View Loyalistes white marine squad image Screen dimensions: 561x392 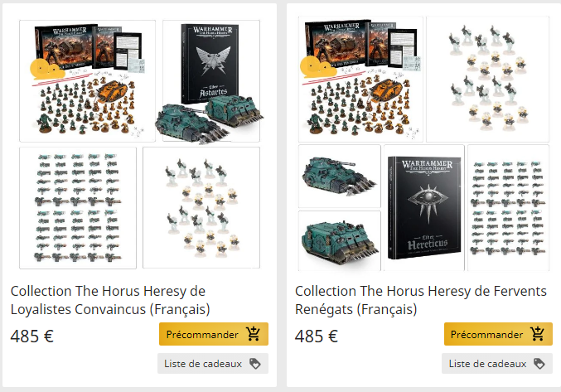pyautogui.click(x=201, y=208)
